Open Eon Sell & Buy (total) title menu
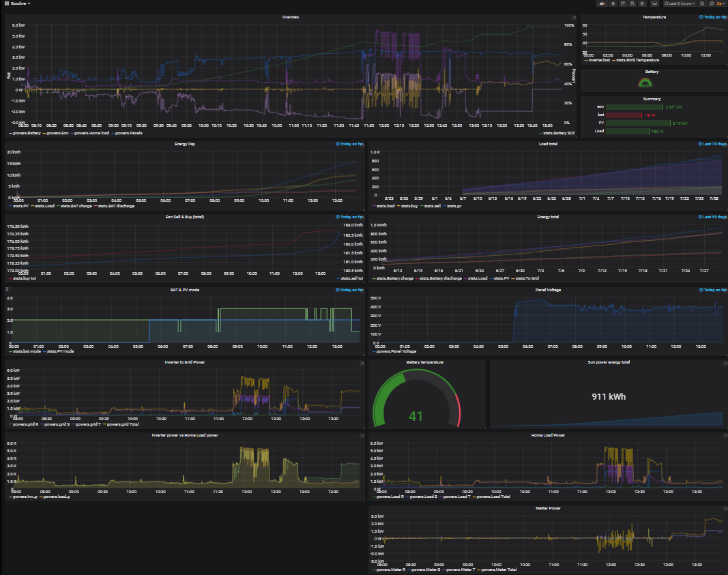 (185, 217)
